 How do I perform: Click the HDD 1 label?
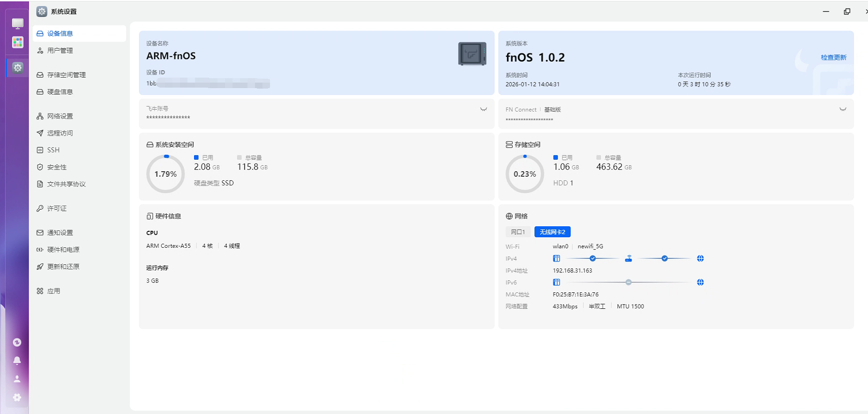(563, 183)
